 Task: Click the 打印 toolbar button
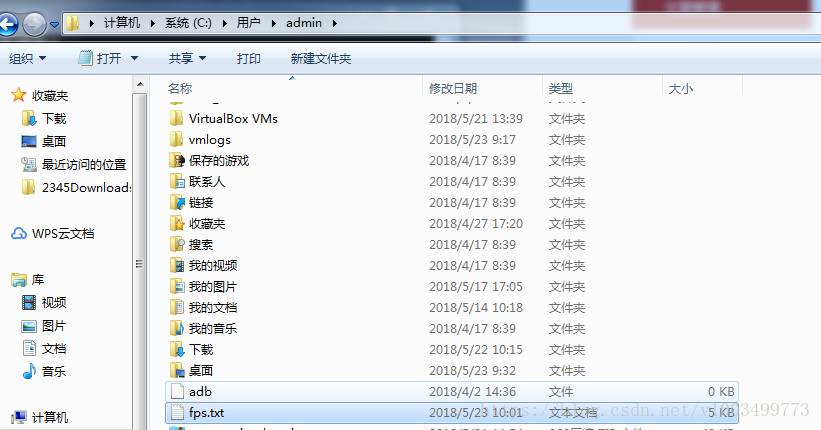(x=249, y=59)
